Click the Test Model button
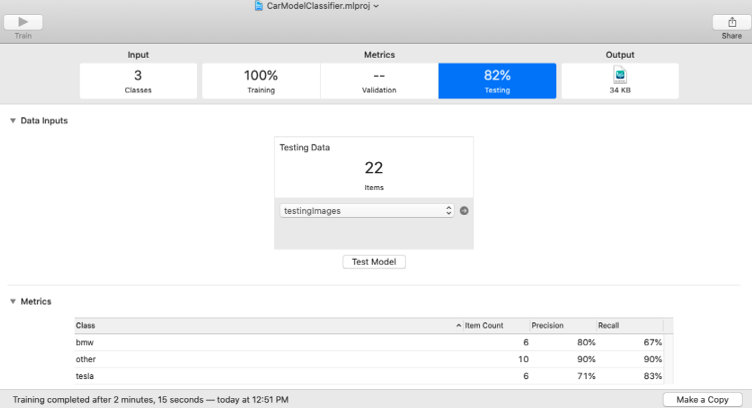752x410 pixels. click(x=374, y=262)
